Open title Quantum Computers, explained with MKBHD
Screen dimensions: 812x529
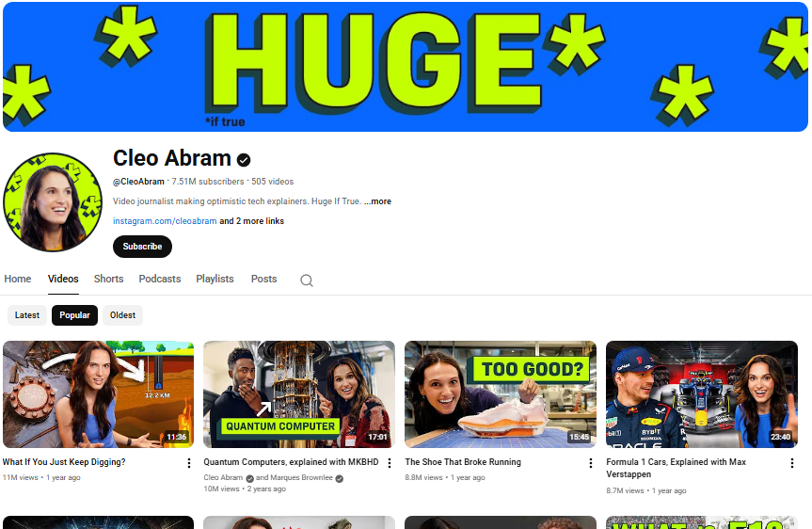291,461
